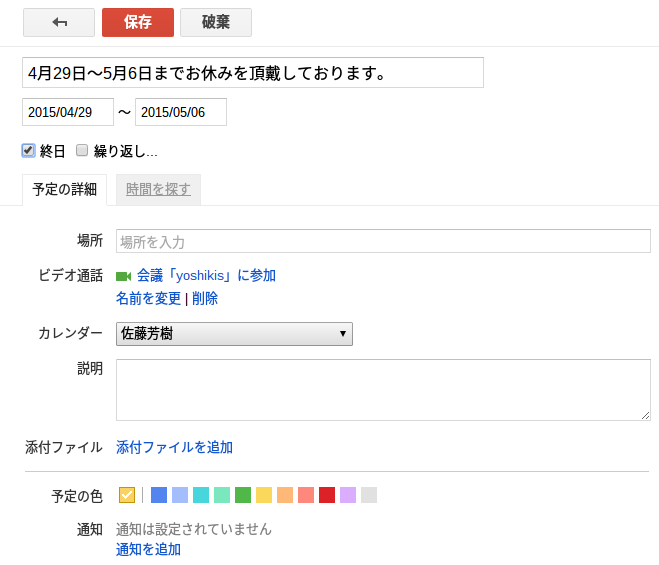659x565 pixels.
Task: Click the 通知を追加 add notification link
Action: pyautogui.click(x=148, y=549)
